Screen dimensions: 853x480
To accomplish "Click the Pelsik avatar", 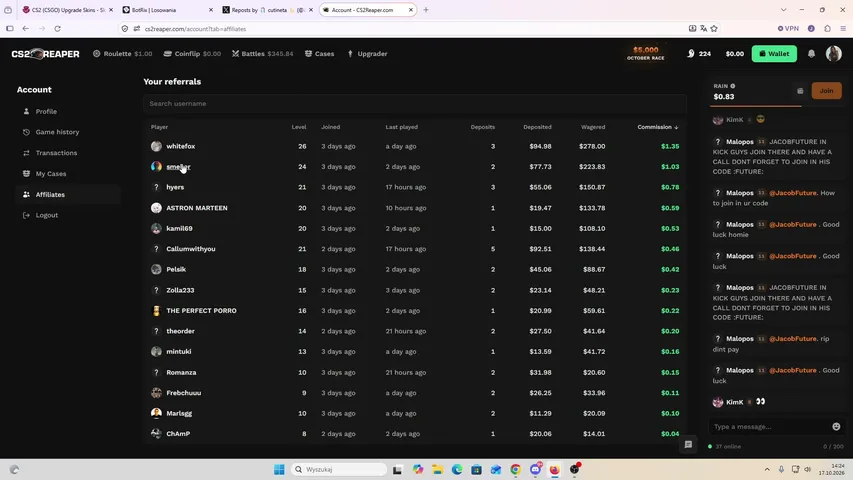I will pos(156,269).
